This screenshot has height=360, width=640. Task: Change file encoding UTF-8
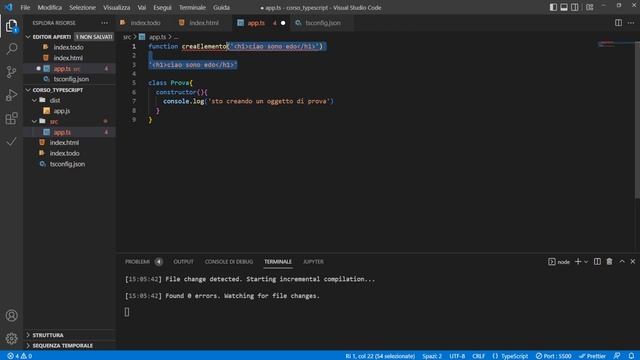(457, 356)
